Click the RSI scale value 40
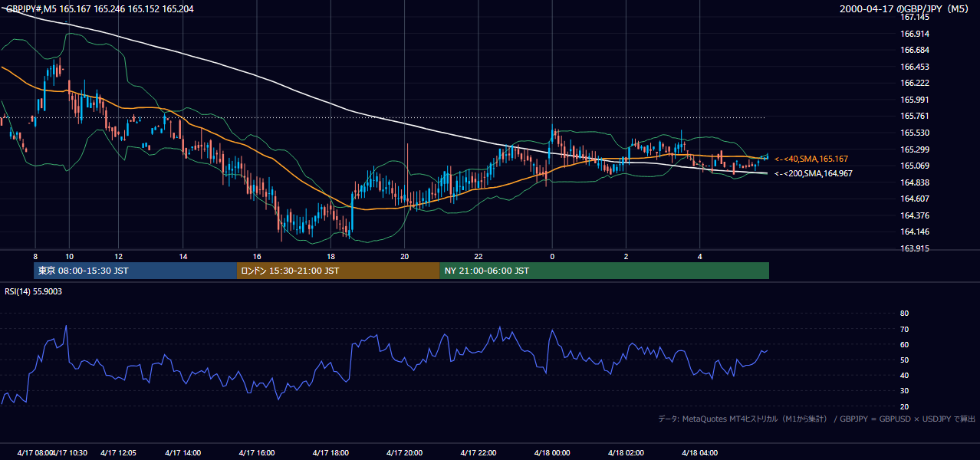 point(904,375)
